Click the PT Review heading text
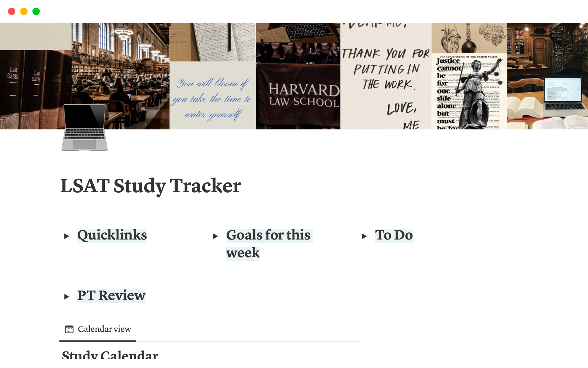 (111, 296)
